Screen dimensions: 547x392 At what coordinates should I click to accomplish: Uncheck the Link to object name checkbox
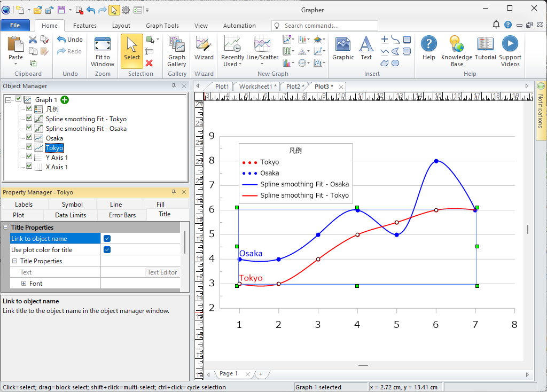tap(107, 239)
